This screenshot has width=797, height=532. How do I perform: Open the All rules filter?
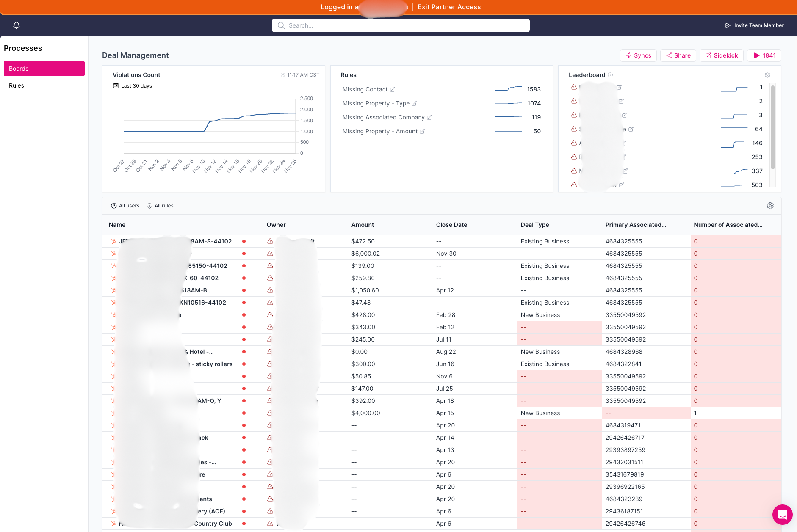[160, 206]
